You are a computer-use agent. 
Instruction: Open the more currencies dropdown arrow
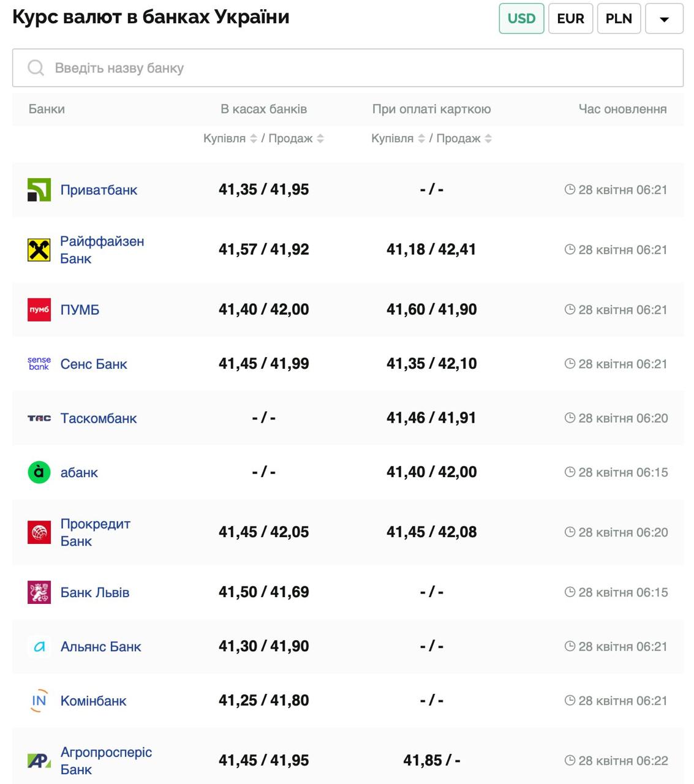point(664,19)
